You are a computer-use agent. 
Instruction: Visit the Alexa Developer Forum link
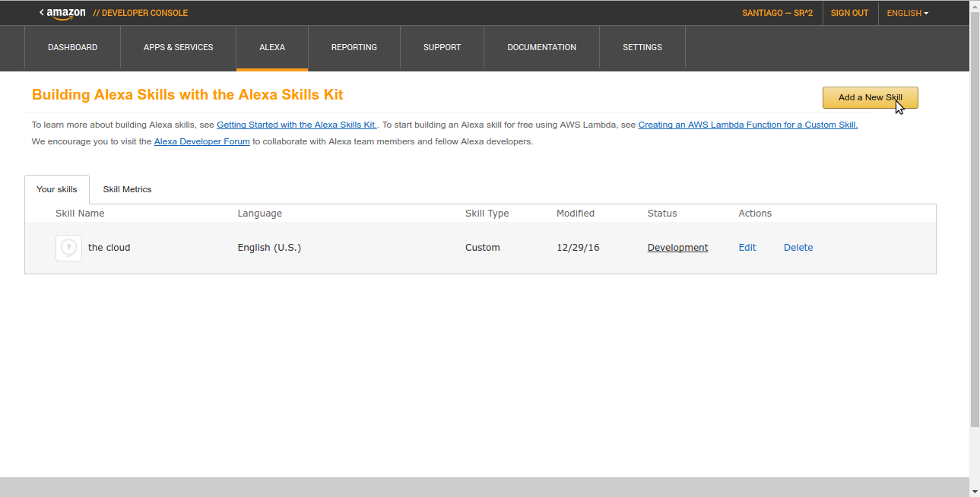[x=202, y=141]
